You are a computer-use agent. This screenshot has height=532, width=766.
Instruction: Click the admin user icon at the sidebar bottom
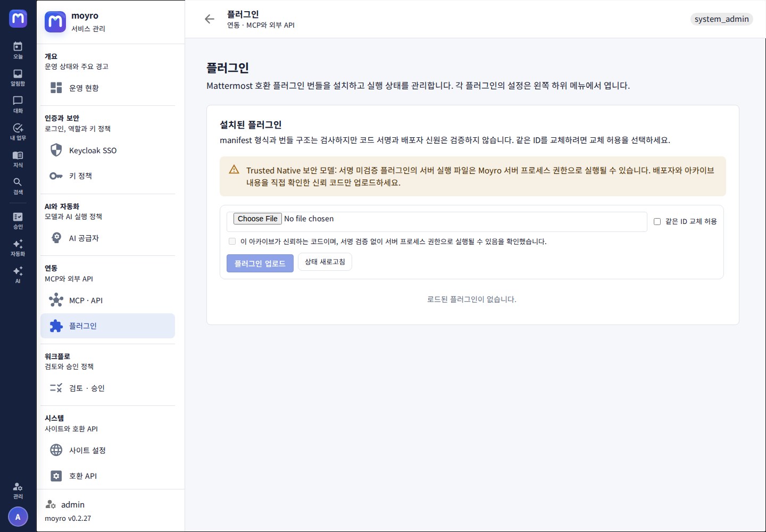click(x=51, y=504)
